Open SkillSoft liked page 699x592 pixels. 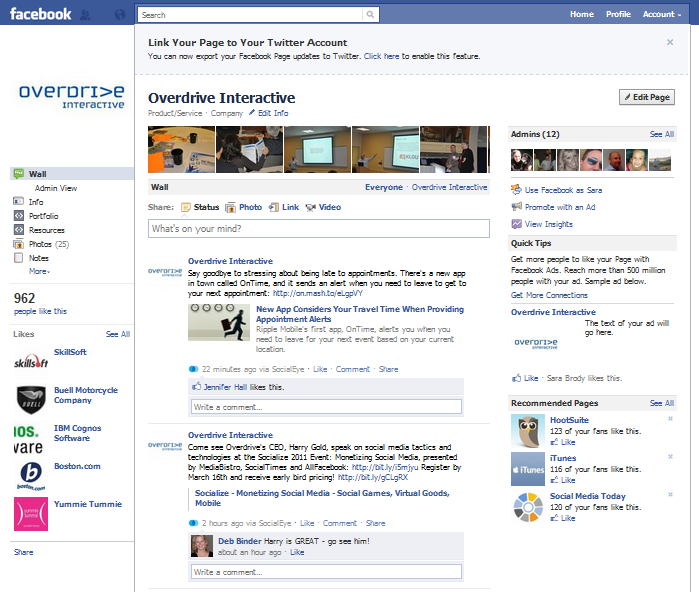coord(70,352)
